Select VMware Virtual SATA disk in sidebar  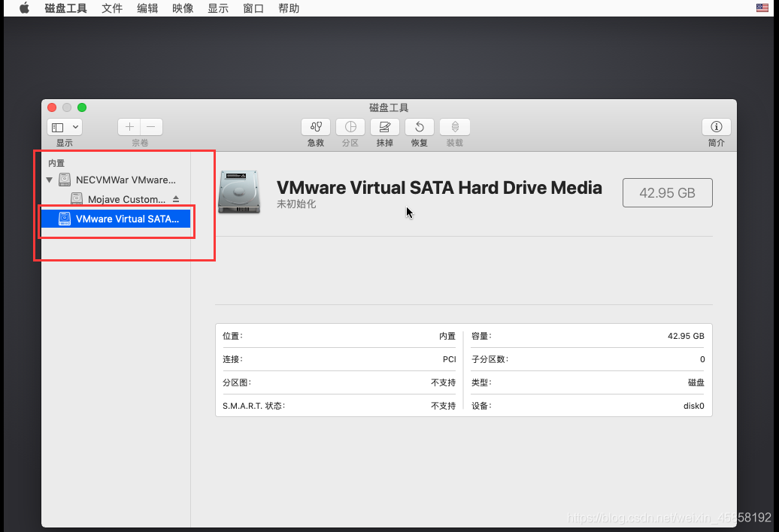(116, 219)
